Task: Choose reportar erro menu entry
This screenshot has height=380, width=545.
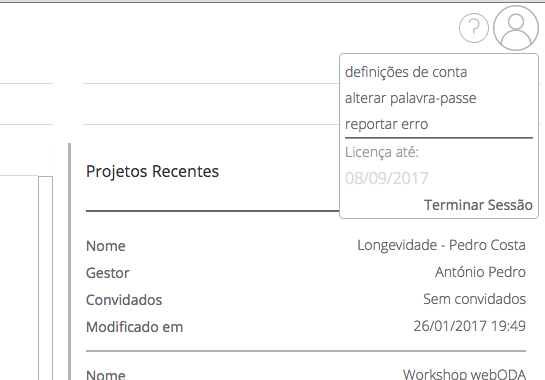Action: point(386,124)
